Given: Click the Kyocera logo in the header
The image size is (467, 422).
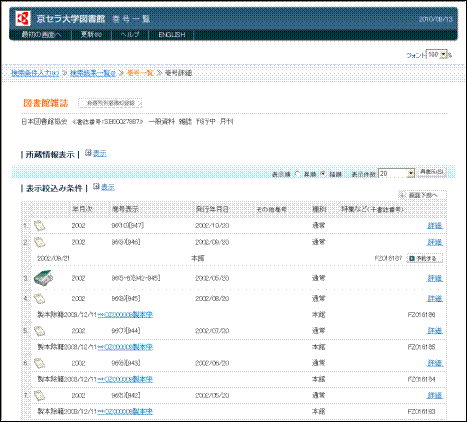Looking at the screenshot, I should tap(23, 18).
